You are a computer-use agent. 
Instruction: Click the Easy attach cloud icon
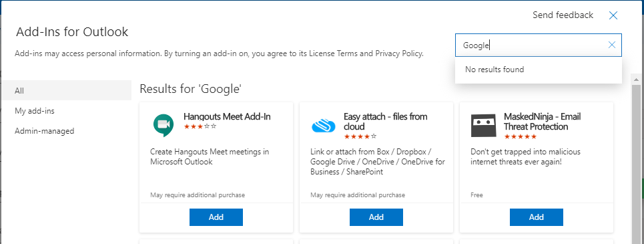324,126
